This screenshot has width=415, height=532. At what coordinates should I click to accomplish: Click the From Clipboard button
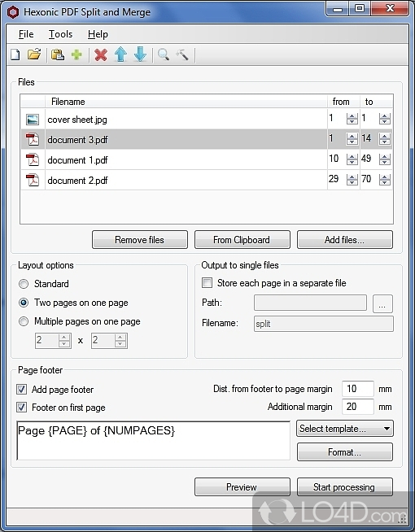pyautogui.click(x=242, y=240)
